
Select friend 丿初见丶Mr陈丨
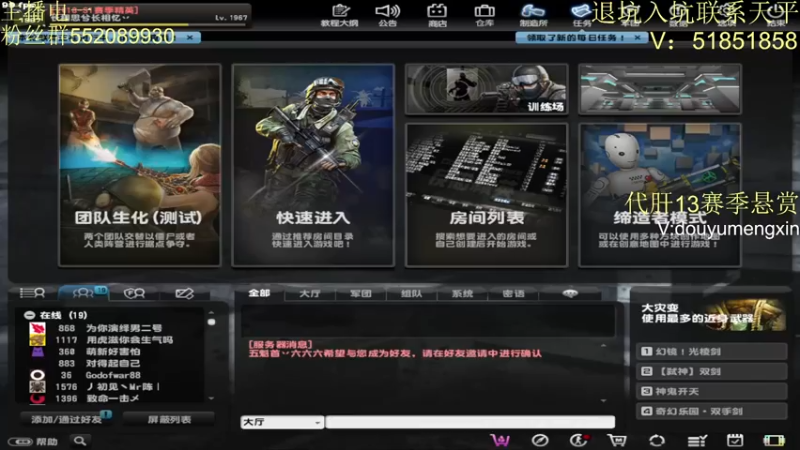[x=110, y=387]
